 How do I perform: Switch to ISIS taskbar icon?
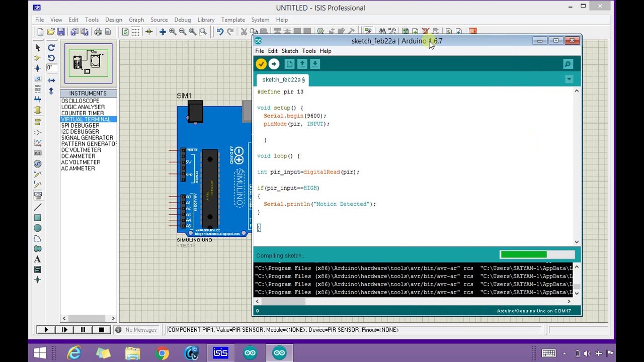click(x=220, y=353)
